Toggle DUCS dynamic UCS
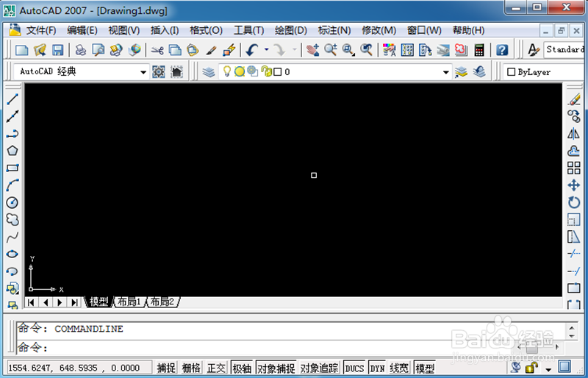Image resolution: width=588 pixels, height=378 pixels. pyautogui.click(x=354, y=368)
